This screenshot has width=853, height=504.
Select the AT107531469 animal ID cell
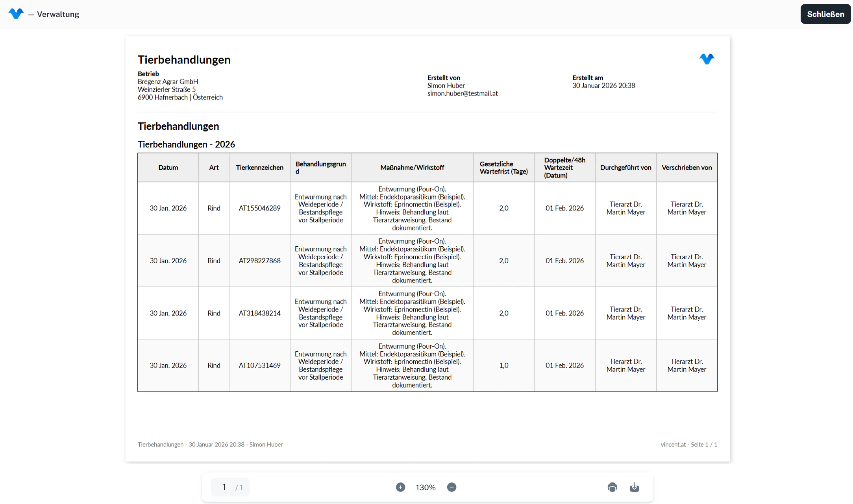click(x=259, y=366)
